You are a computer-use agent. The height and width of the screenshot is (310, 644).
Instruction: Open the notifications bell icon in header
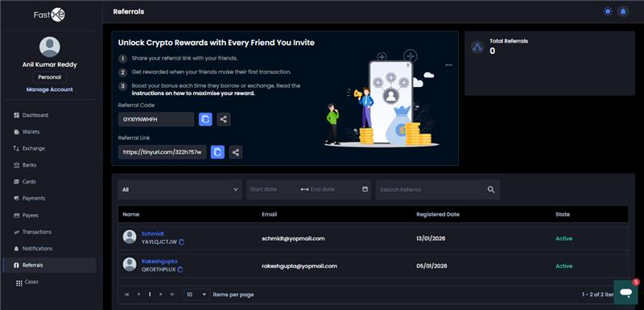(x=623, y=11)
